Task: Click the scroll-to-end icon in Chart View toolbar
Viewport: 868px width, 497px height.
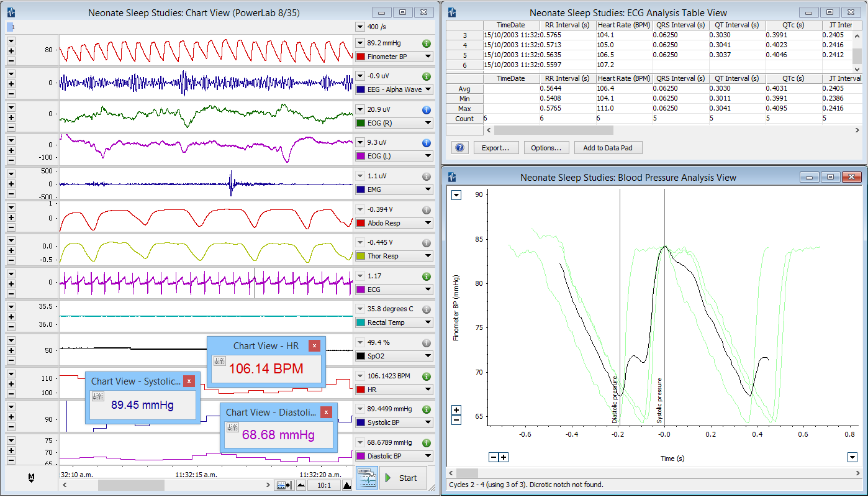Action: tap(283, 485)
